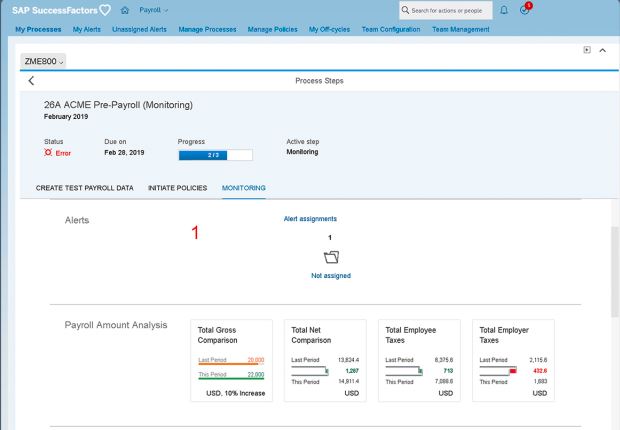The width and height of the screenshot is (620, 430).
Task: Go to home via house icon
Action: tap(125, 10)
